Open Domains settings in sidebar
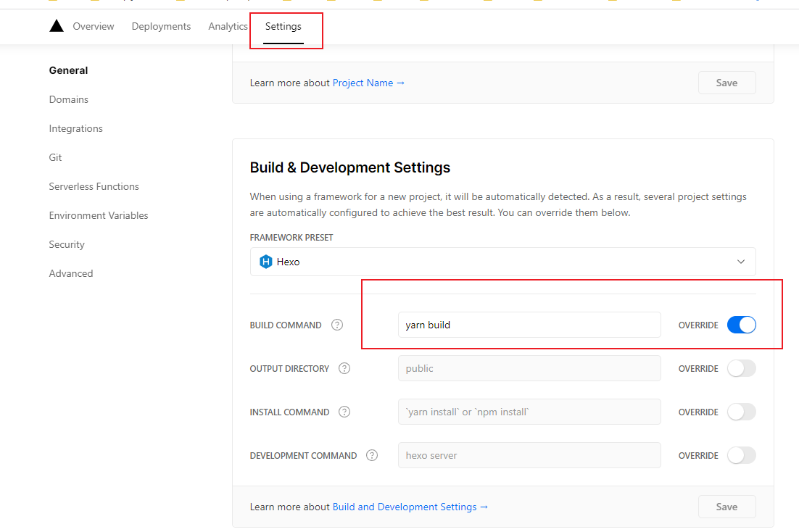 point(68,99)
